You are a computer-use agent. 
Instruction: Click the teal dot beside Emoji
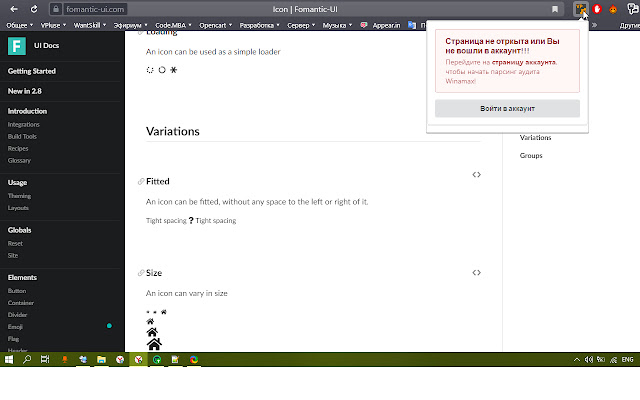[x=109, y=326]
